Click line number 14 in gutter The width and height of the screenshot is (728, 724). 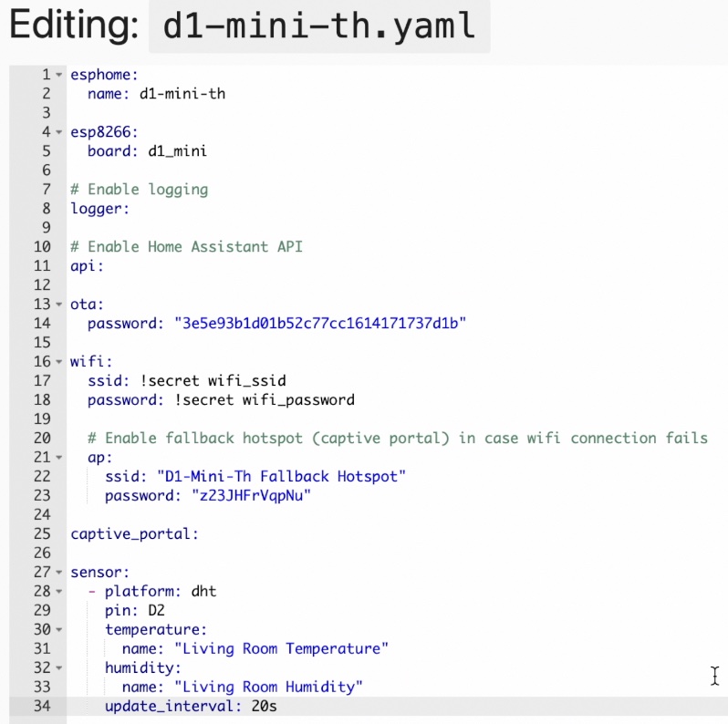click(42, 324)
